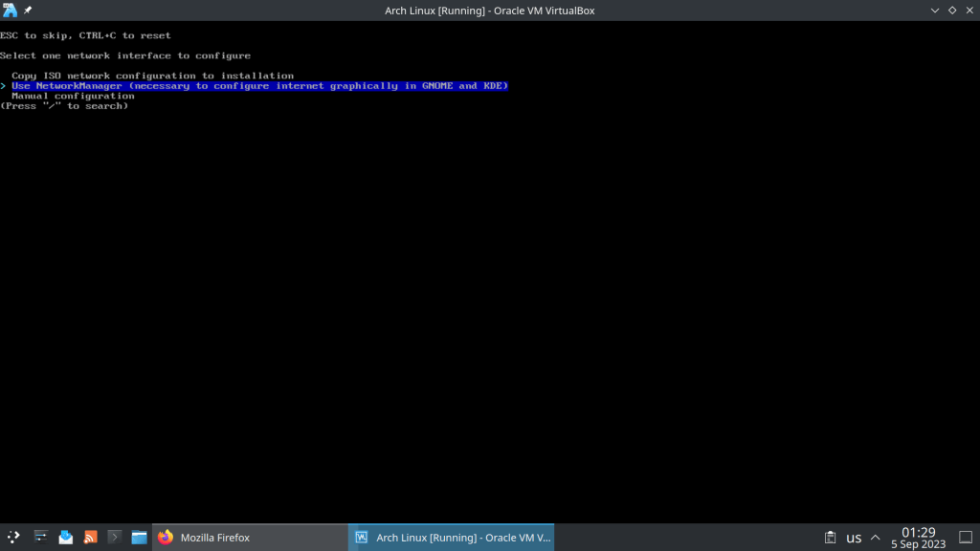
Task: Launch the terminal from the taskbar
Action: pos(115,538)
